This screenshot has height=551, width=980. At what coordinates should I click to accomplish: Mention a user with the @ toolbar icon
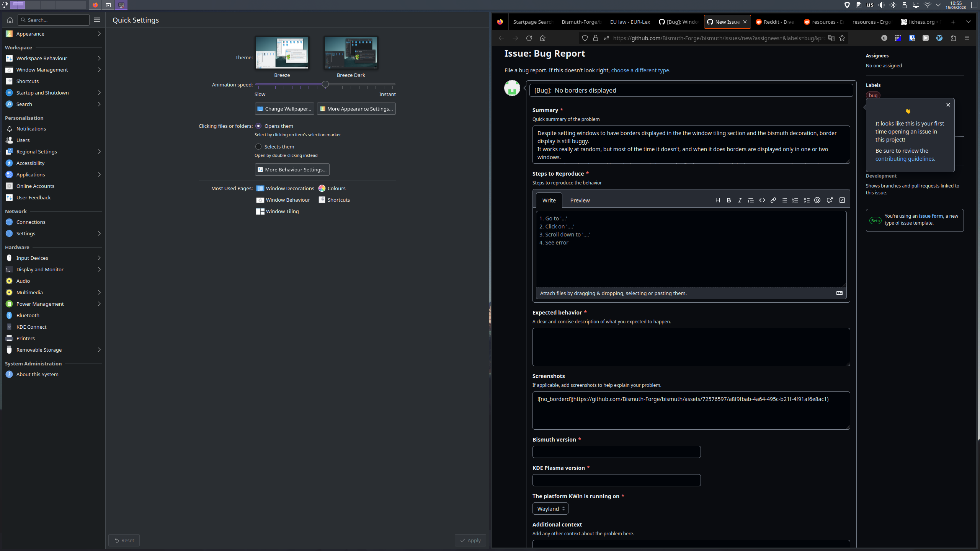click(817, 200)
